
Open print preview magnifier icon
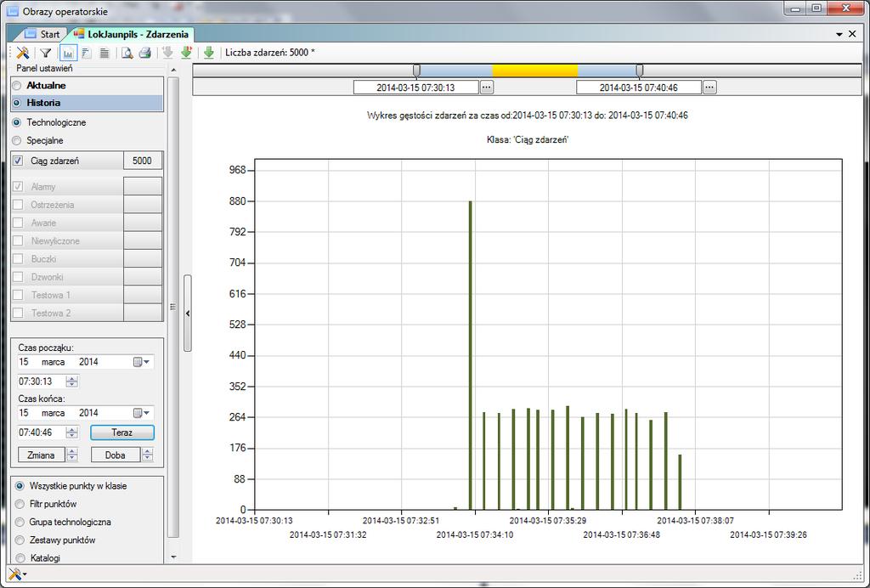coord(127,53)
